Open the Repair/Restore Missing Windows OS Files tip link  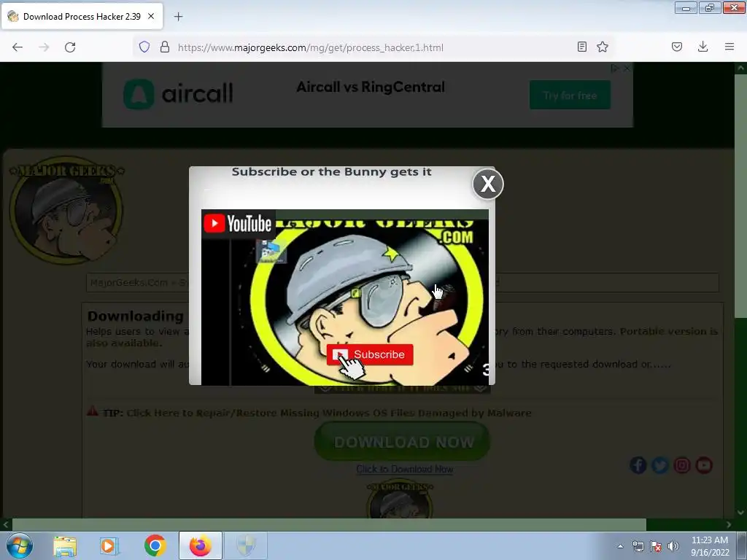click(329, 413)
